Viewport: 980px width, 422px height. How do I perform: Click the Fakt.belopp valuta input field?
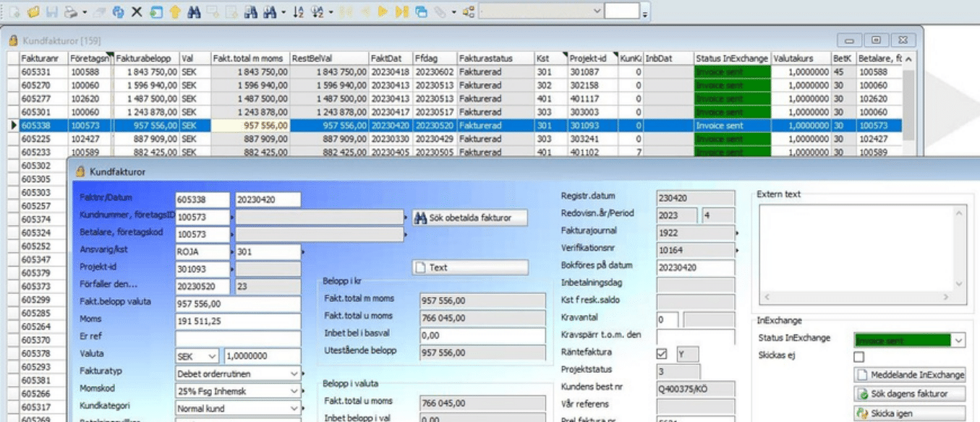238,304
